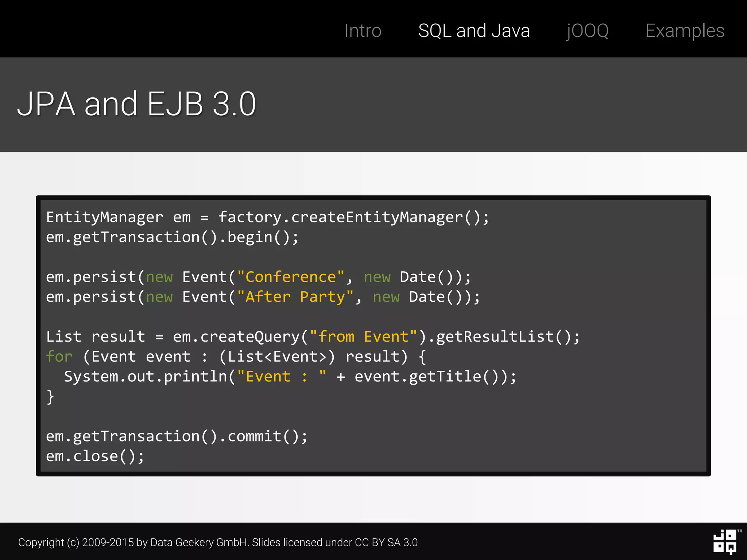
Task: Click the jOOQ logo icon in the footer
Action: click(x=725, y=541)
